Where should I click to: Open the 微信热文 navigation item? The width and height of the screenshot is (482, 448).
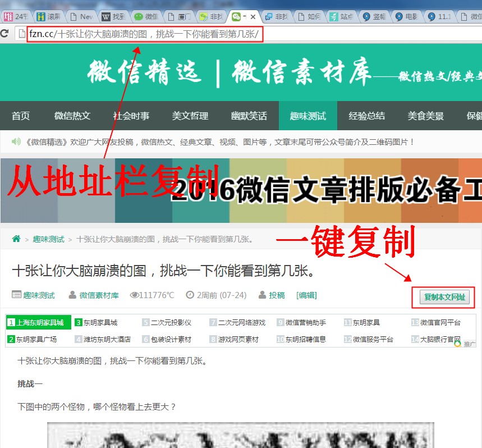pos(72,116)
